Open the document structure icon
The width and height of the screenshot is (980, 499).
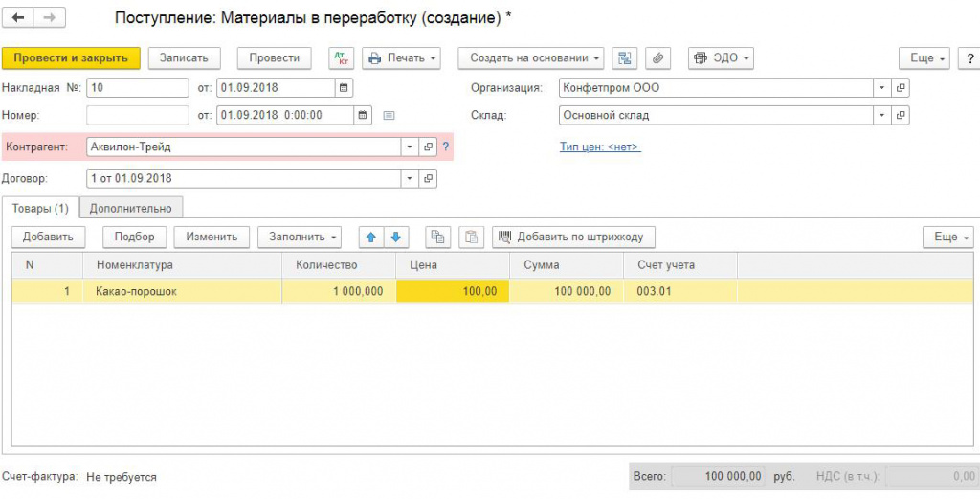[626, 58]
